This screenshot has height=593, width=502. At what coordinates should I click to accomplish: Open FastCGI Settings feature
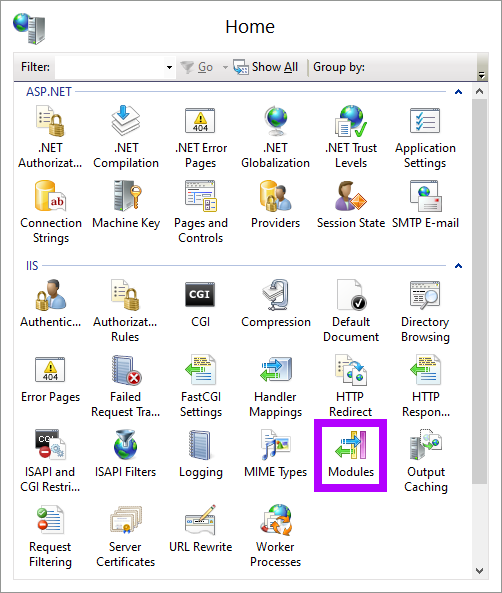point(200,386)
